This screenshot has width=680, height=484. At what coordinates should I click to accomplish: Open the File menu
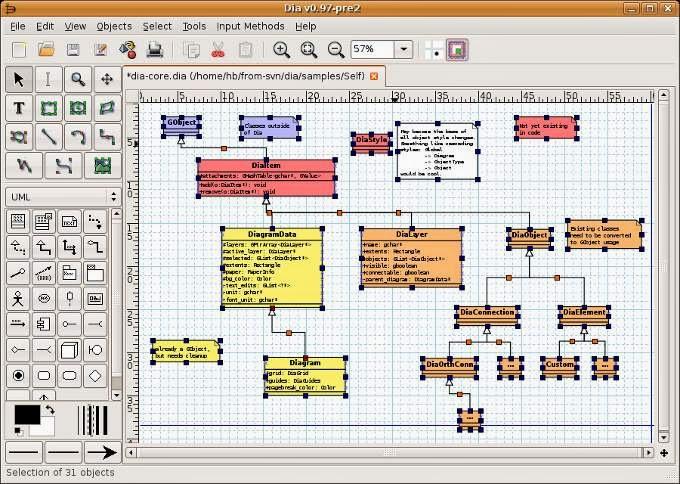click(18, 26)
